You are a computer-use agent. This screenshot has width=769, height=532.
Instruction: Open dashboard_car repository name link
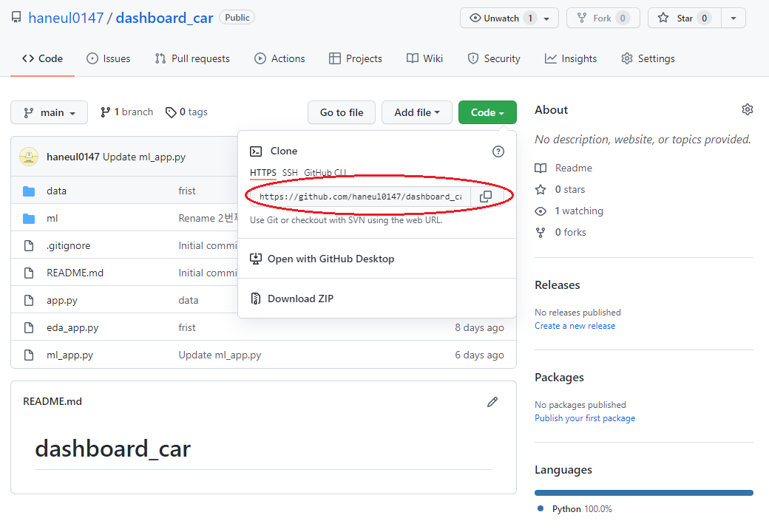(x=164, y=18)
